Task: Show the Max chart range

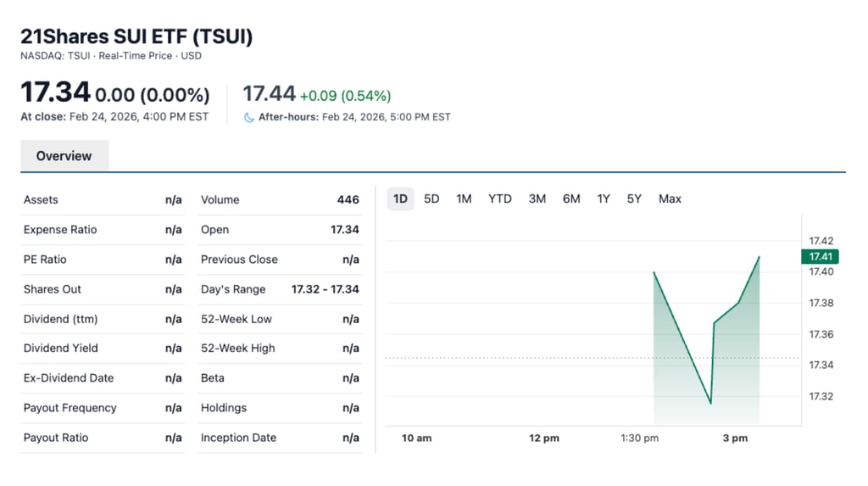Action: [x=670, y=198]
